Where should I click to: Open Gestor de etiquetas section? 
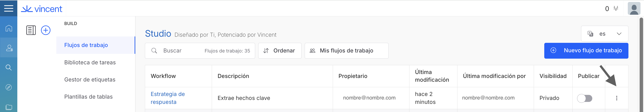(x=89, y=79)
